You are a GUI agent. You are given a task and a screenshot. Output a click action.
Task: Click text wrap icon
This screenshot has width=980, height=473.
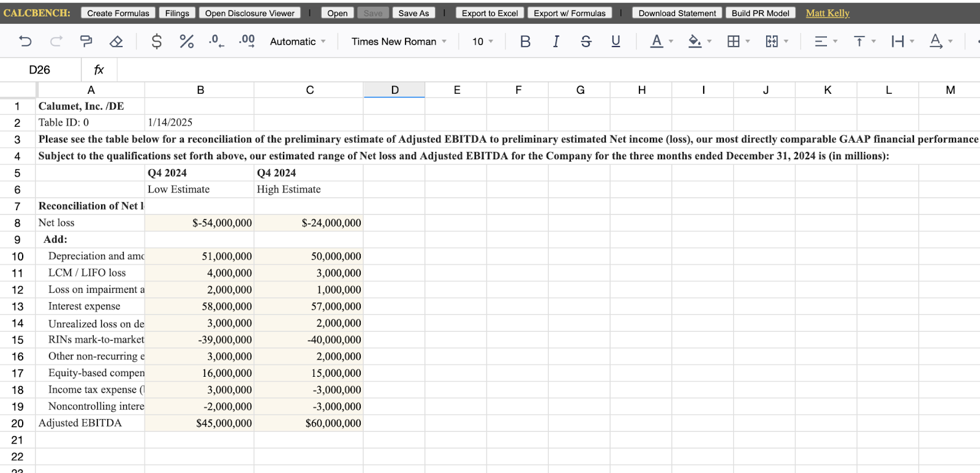(898, 41)
